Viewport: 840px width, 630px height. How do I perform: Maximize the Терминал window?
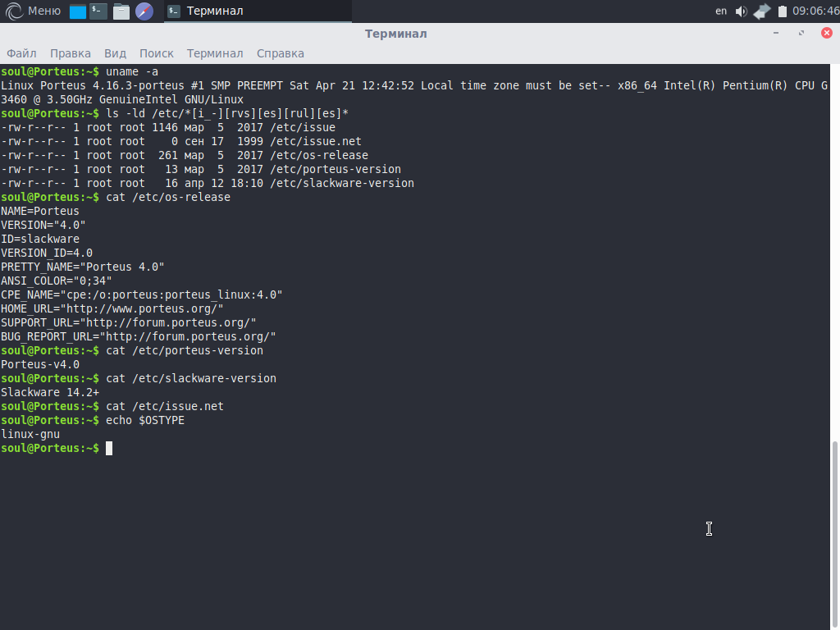(x=801, y=33)
